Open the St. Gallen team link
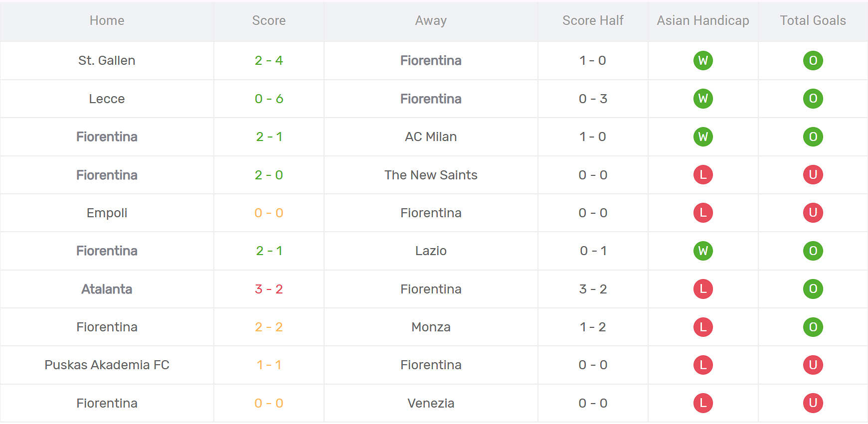Image resolution: width=868 pixels, height=424 pixels. pos(107,61)
